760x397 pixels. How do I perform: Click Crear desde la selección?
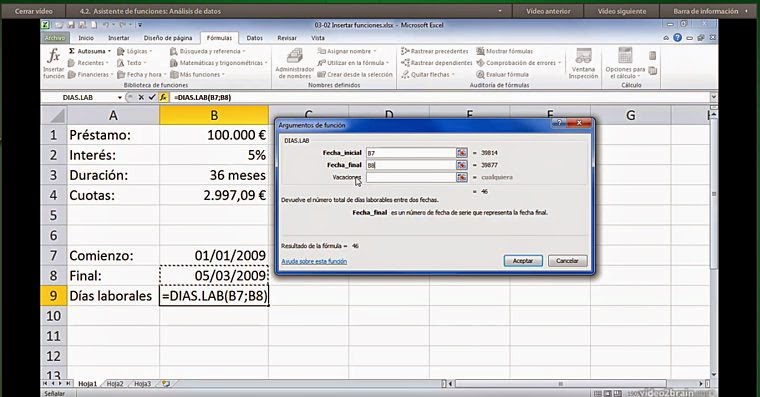coord(355,75)
